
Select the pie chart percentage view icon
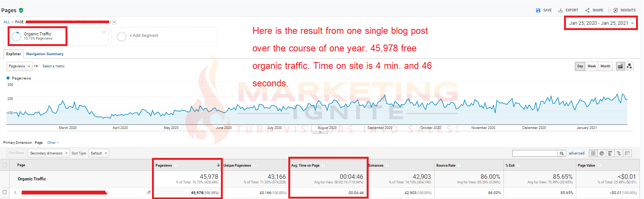(602, 153)
